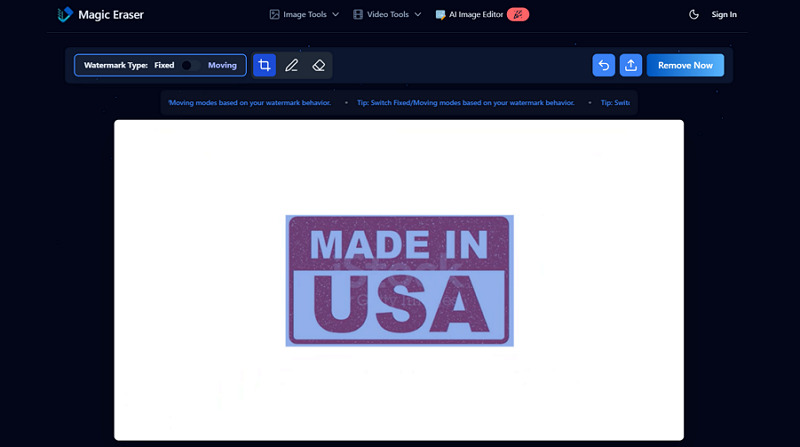Select the crop selection tool

tap(265, 65)
